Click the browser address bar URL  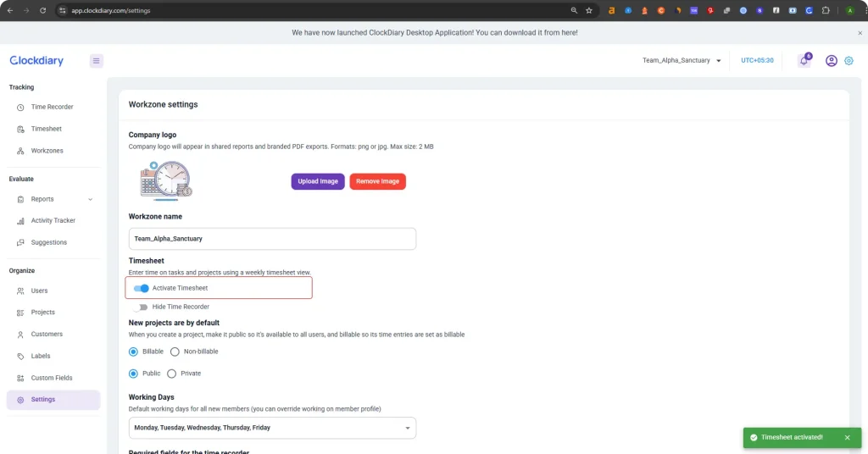[111, 10]
